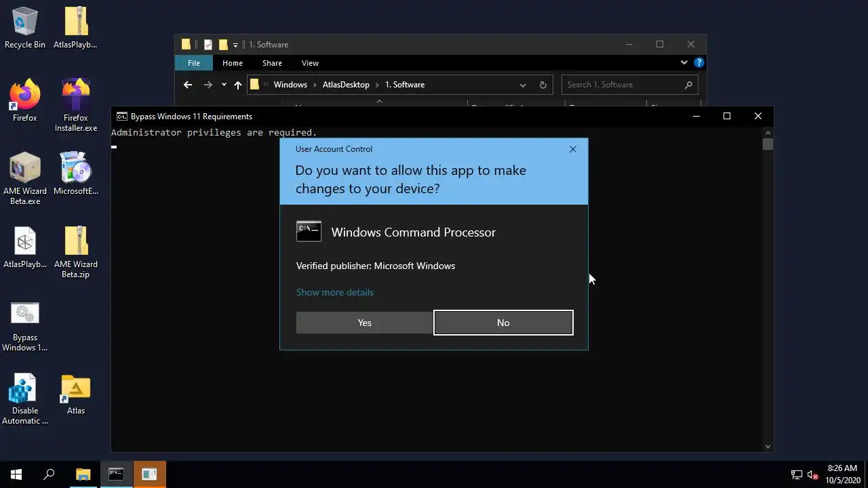Click the Command Prompt title bar icon
This screenshot has height=488, width=868.
[x=122, y=117]
